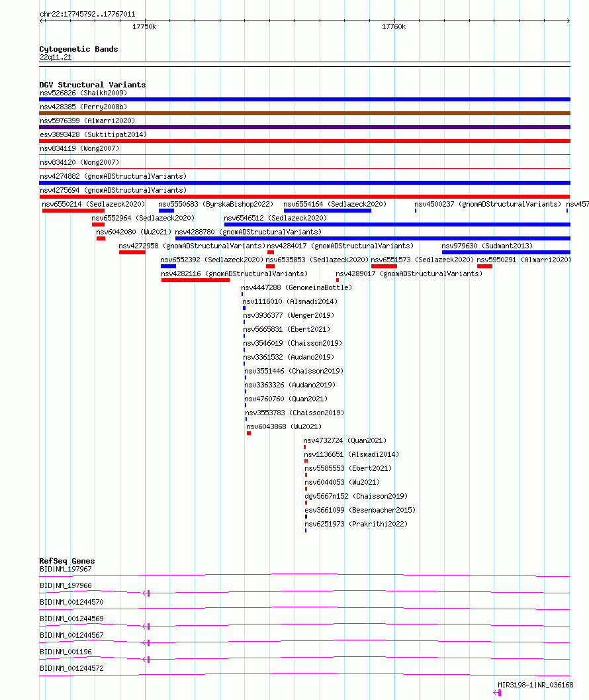
Task: Click nsv5550683 (ByrskaBishop2022) label
Action: tap(216, 204)
